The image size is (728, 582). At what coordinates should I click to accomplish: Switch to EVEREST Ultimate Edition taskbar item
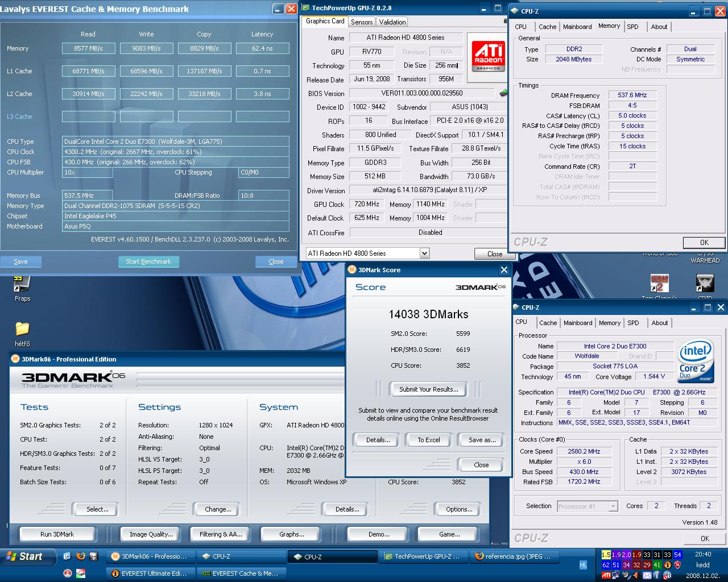pyautogui.click(x=151, y=573)
